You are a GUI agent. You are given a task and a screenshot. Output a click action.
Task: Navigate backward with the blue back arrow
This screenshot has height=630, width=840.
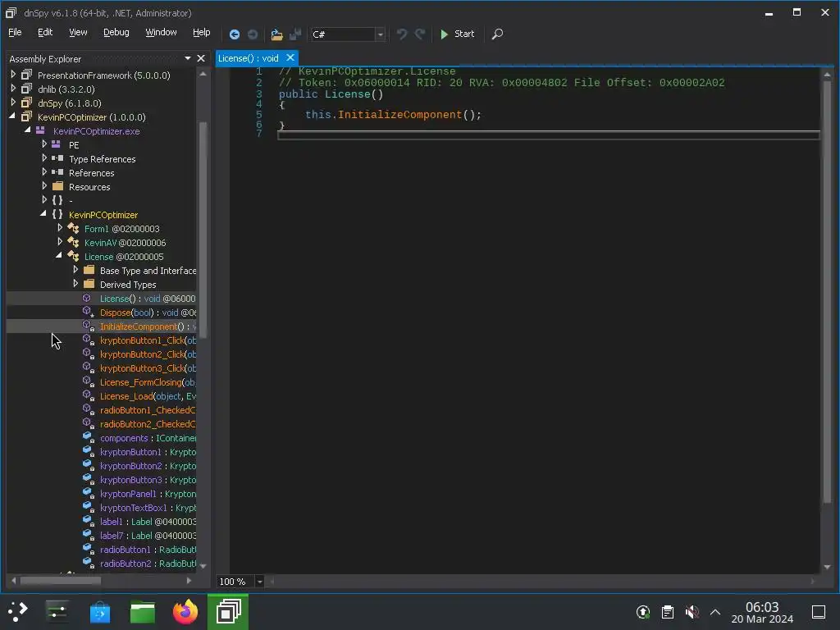click(x=234, y=34)
